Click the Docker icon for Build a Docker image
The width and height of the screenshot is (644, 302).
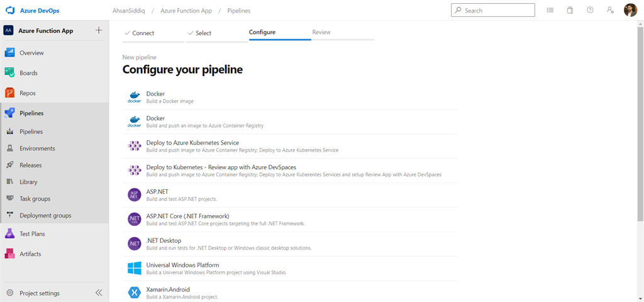tap(135, 98)
